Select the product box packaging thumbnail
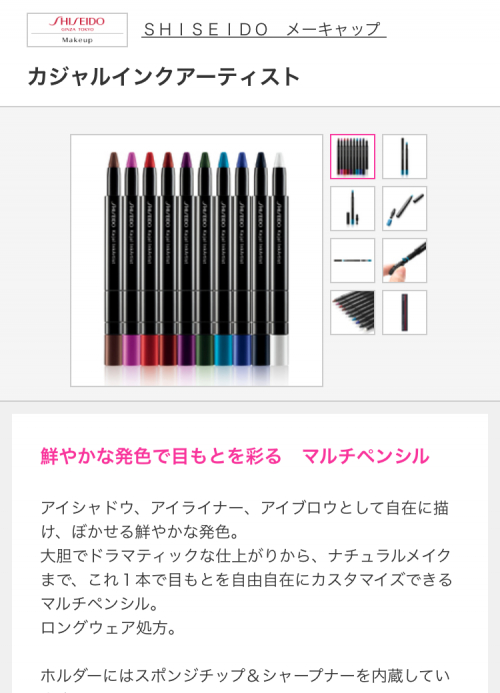This screenshot has width=500, height=693. [405, 312]
